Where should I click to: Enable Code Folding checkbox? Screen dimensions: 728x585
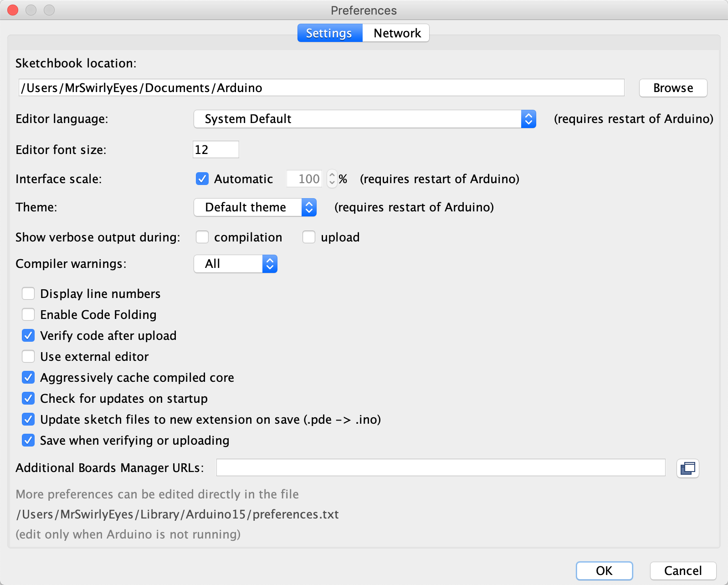click(28, 315)
